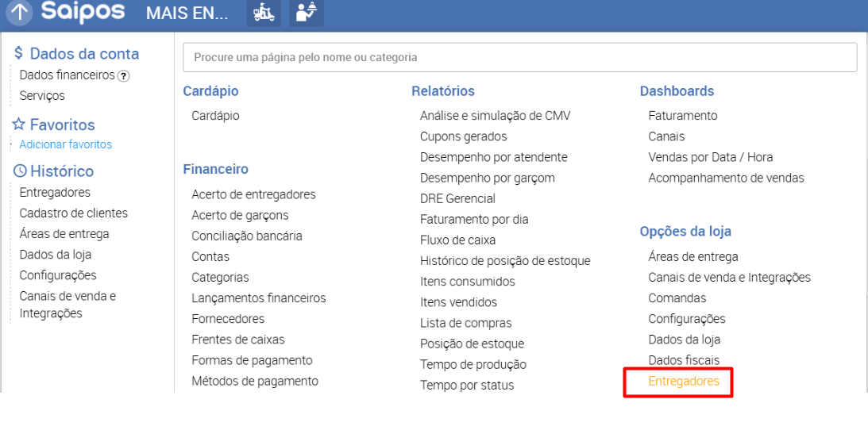Image resolution: width=868 pixels, height=430 pixels.
Task: Open Acompanhamento de vendas dashboard
Action: pyautogui.click(x=727, y=178)
